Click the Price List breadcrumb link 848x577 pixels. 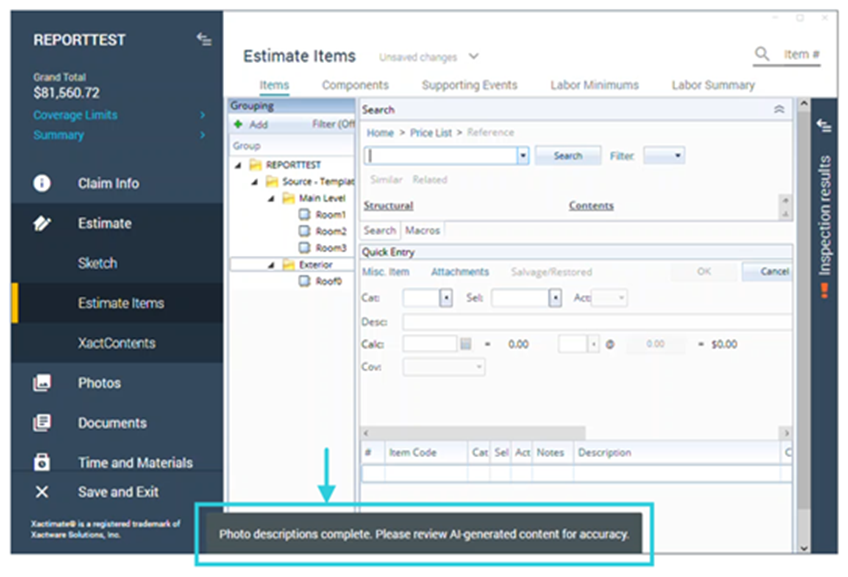click(x=430, y=132)
